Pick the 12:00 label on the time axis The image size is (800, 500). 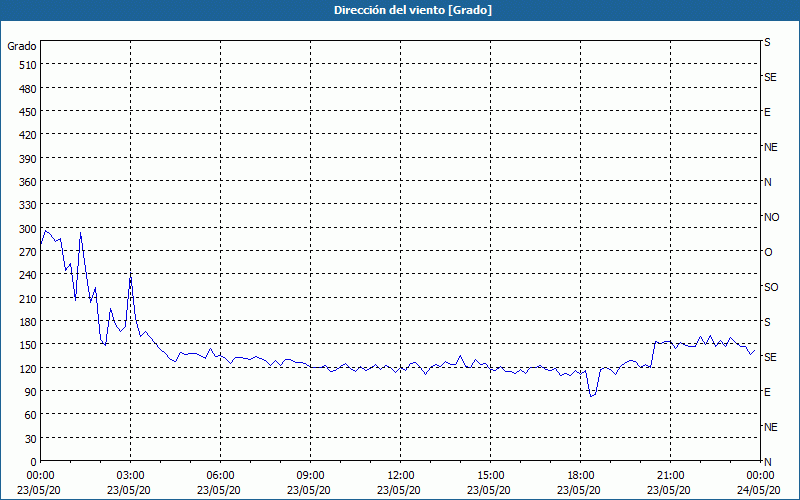401,476
